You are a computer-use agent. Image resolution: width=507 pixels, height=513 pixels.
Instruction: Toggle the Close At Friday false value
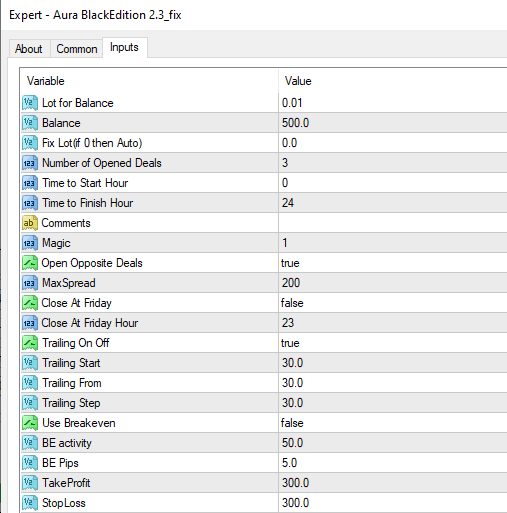[x=393, y=303]
